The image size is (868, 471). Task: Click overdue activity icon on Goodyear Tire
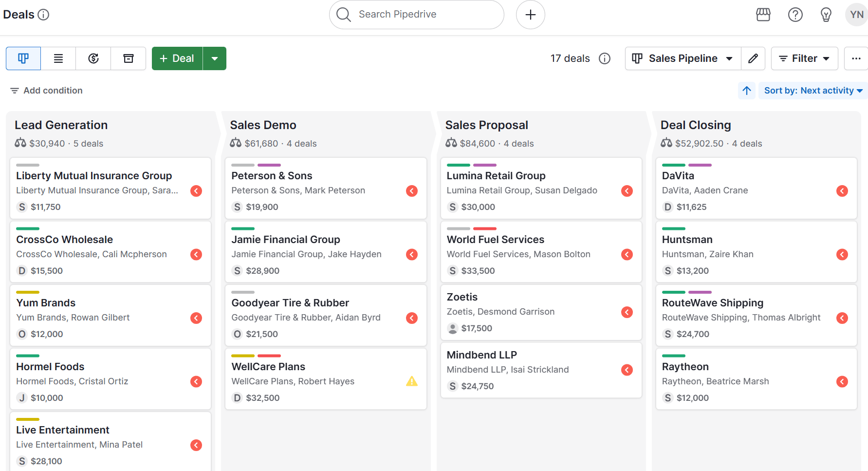[412, 318]
